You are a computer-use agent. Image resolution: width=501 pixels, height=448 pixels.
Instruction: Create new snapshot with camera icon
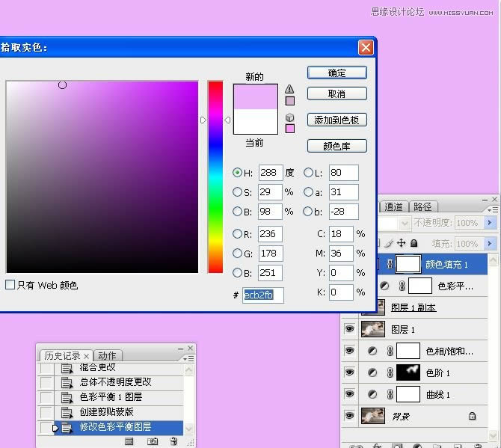click(x=153, y=442)
